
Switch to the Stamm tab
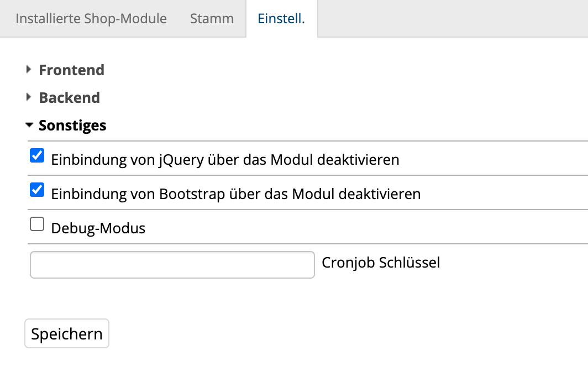[x=212, y=18]
